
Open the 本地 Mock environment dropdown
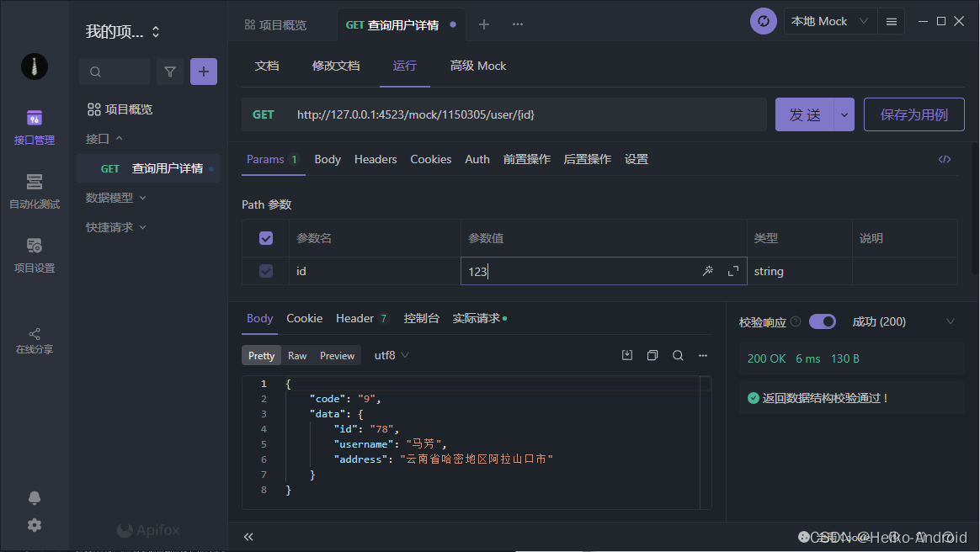tap(829, 22)
